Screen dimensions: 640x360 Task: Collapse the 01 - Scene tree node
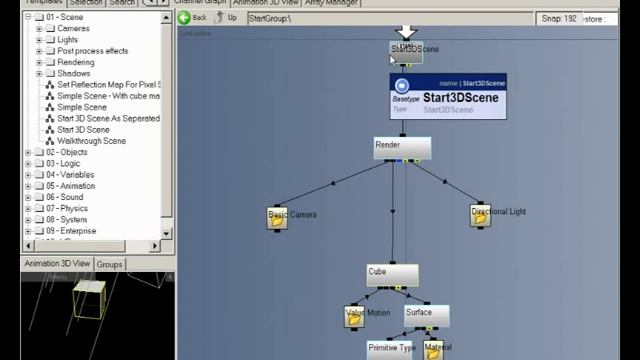[28, 17]
